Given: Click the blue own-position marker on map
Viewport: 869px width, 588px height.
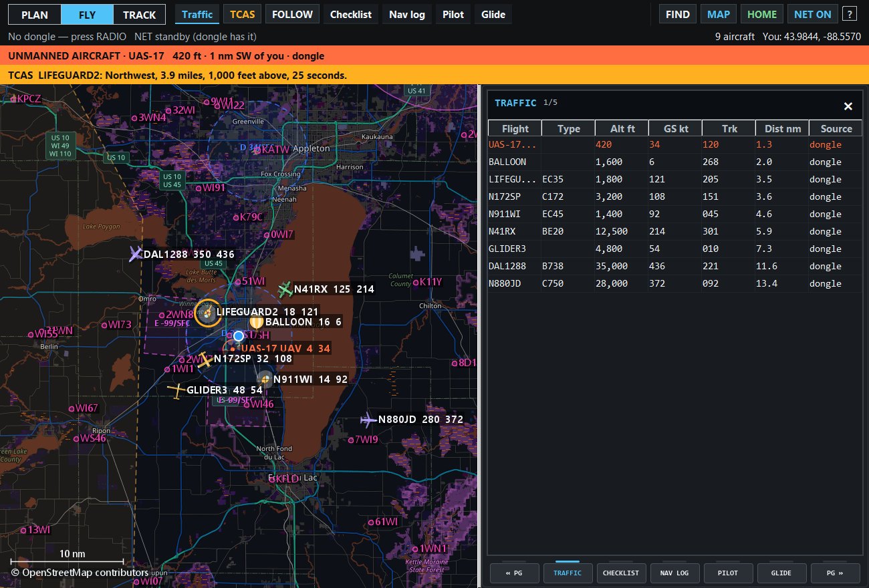Looking at the screenshot, I should tap(238, 336).
